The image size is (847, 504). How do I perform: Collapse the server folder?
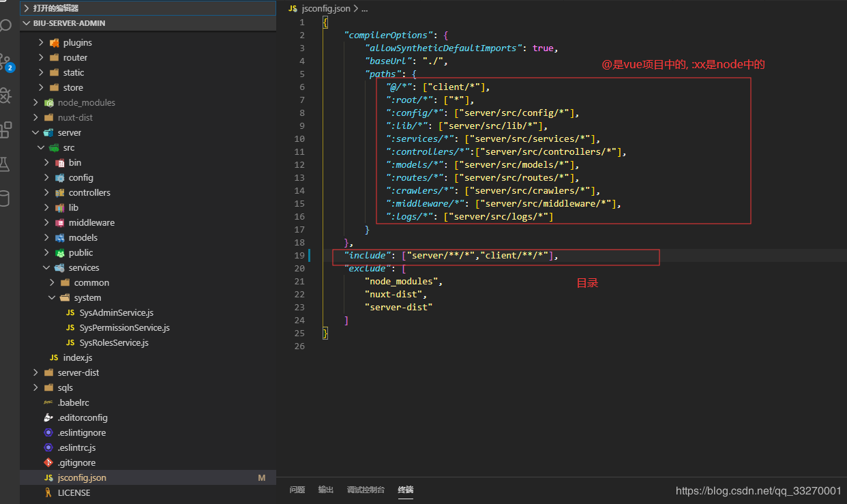click(35, 132)
